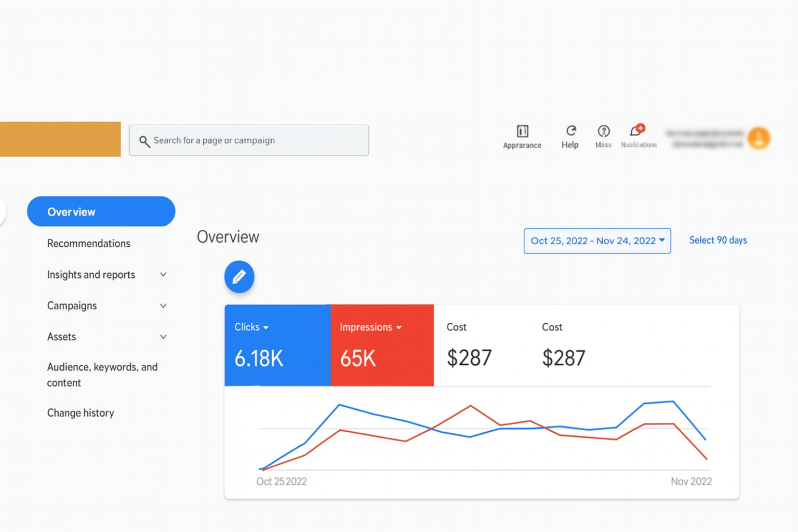Expand the Insights and reports section
The height and width of the screenshot is (532, 798).
(163, 275)
